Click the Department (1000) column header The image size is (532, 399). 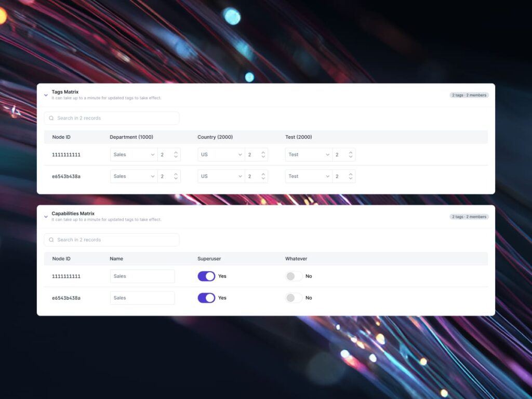tap(131, 137)
